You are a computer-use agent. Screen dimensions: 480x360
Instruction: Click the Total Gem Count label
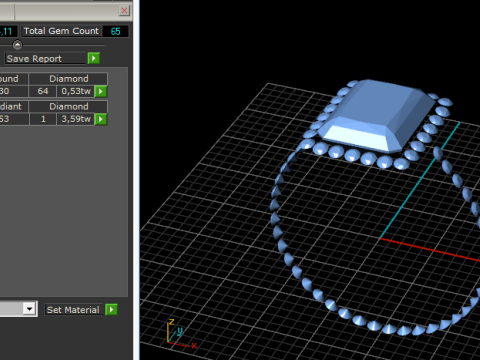click(x=61, y=31)
